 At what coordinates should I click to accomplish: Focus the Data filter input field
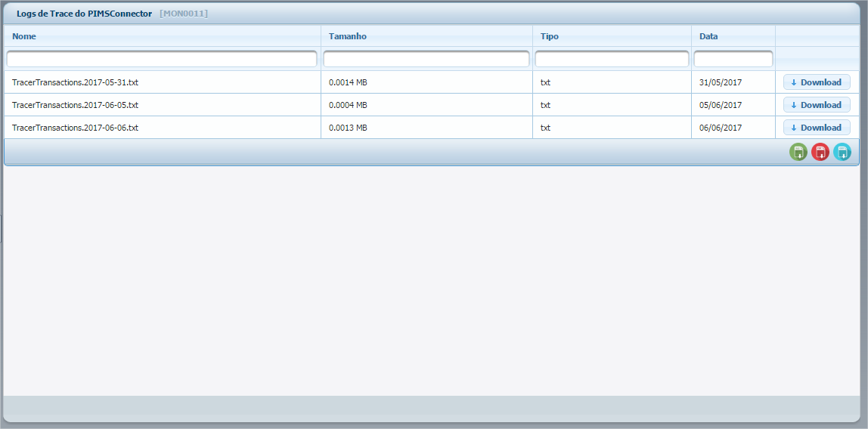(x=733, y=59)
